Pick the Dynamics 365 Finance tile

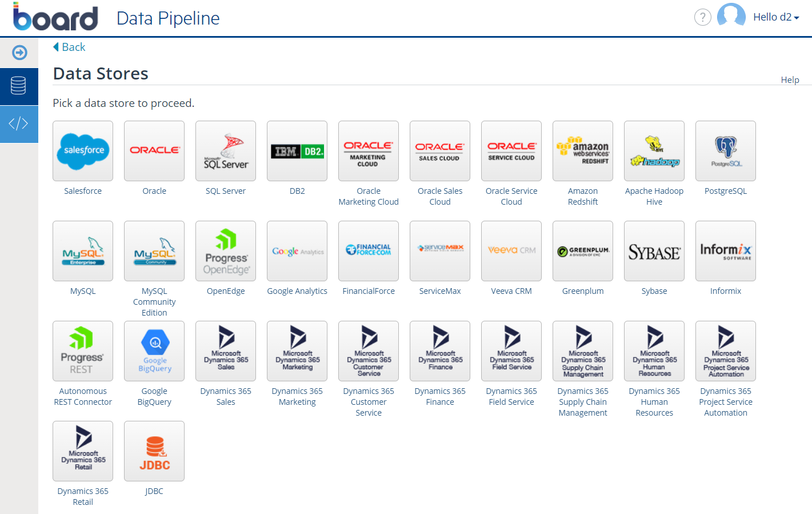pos(440,351)
